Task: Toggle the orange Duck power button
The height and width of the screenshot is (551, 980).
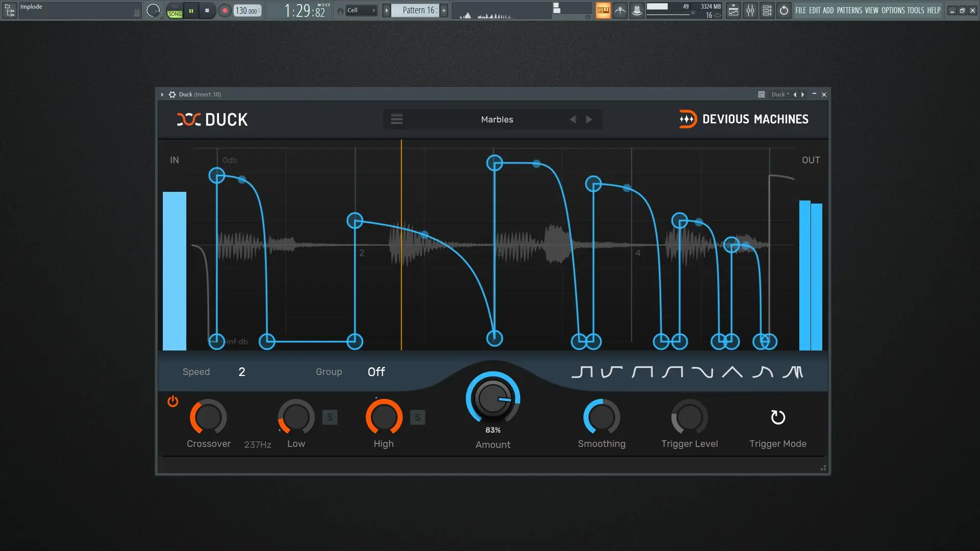Action: (x=173, y=402)
